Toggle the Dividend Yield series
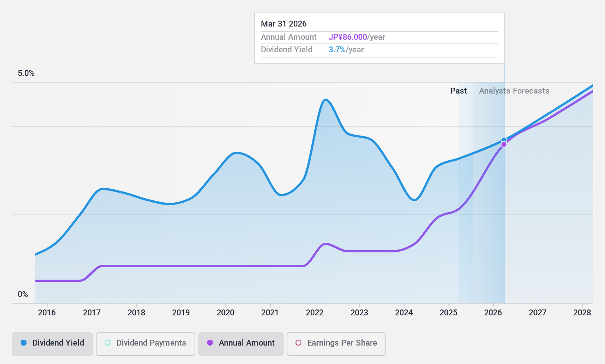 pos(52,344)
